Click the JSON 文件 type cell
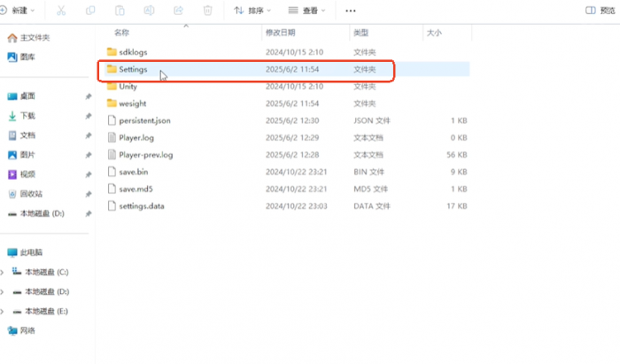 (372, 120)
